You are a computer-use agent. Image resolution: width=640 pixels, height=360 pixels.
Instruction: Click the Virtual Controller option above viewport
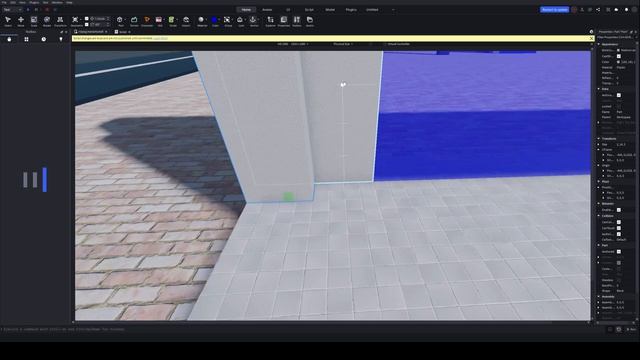click(x=398, y=44)
